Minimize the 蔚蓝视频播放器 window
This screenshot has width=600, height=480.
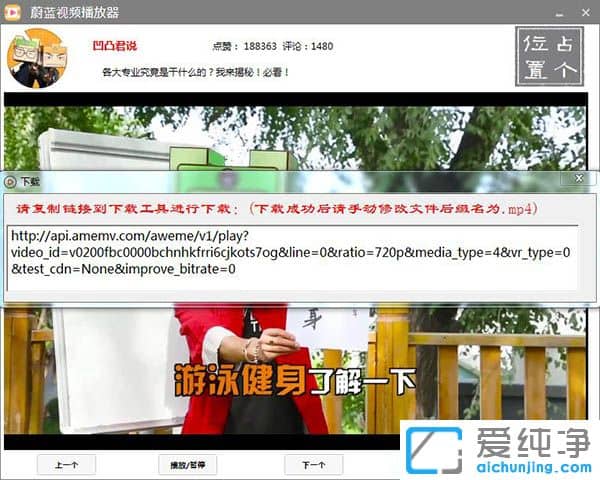(x=556, y=14)
